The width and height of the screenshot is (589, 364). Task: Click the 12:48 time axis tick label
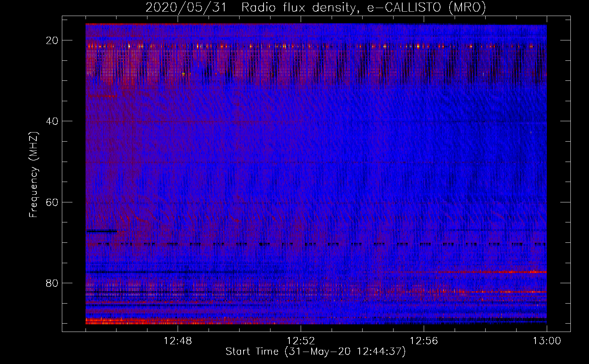click(x=178, y=341)
